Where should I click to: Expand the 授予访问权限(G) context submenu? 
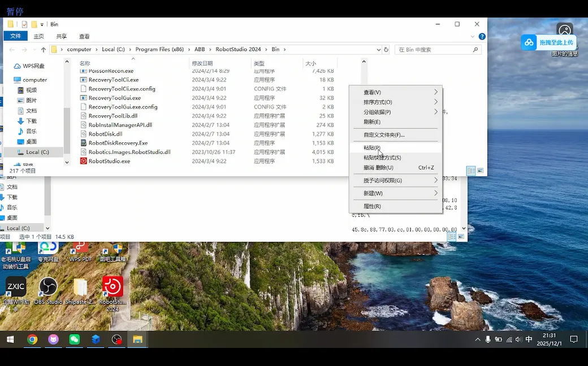(x=396, y=181)
